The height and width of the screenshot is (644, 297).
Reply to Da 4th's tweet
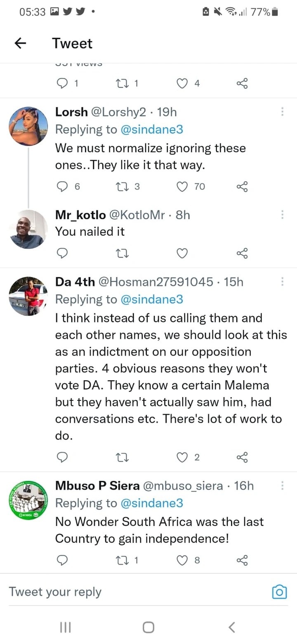(x=62, y=457)
